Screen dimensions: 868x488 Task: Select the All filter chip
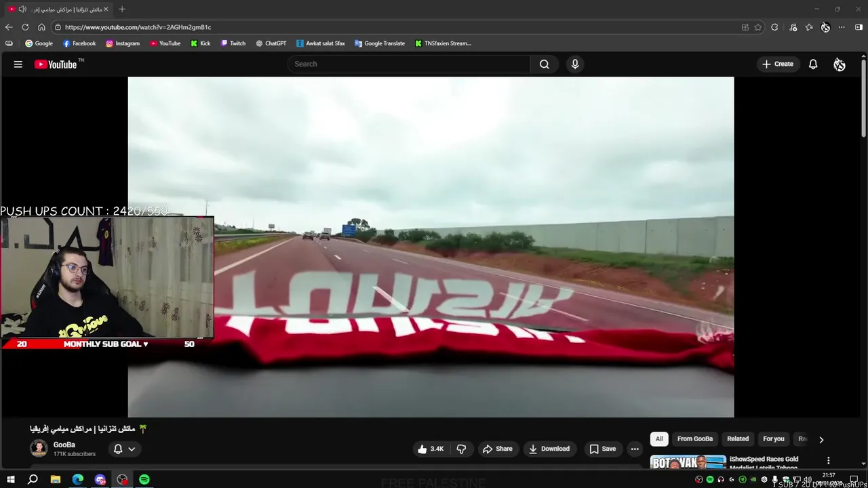pyautogui.click(x=659, y=439)
